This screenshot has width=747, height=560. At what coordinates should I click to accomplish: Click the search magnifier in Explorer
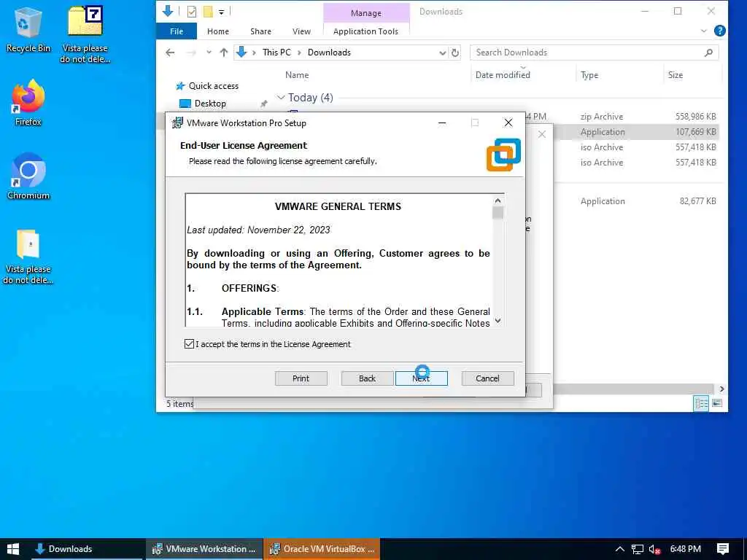point(708,52)
